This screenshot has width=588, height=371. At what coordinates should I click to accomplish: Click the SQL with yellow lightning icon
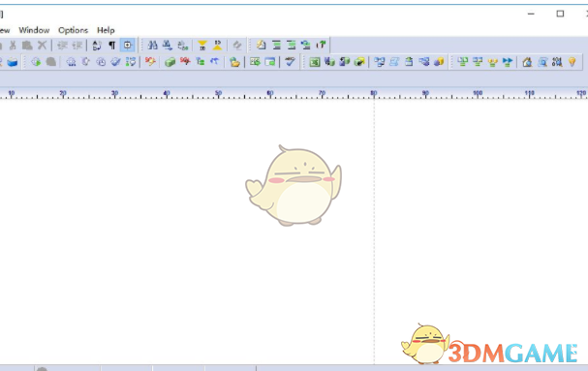pos(150,62)
